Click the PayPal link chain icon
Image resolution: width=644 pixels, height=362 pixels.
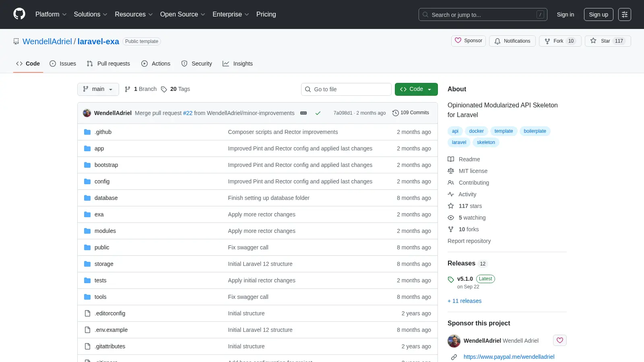click(454, 357)
